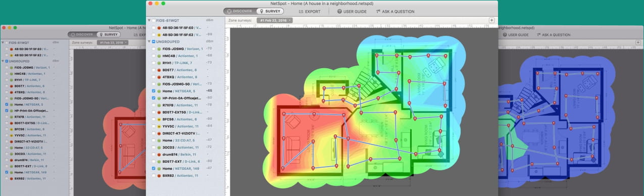
Task: Click the signal icon beside DIRECT-KT-VIZIOTV
Action: 159,133
